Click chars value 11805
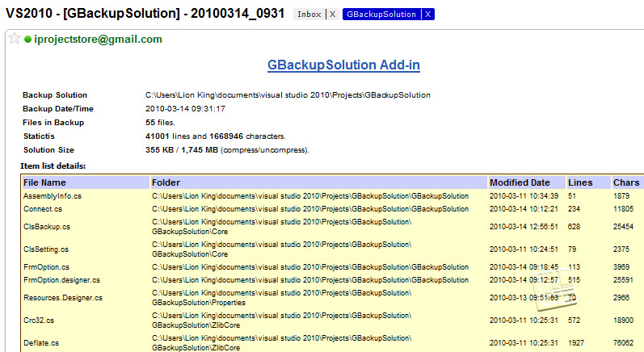This screenshot has width=644, height=352. pyautogui.click(x=624, y=209)
